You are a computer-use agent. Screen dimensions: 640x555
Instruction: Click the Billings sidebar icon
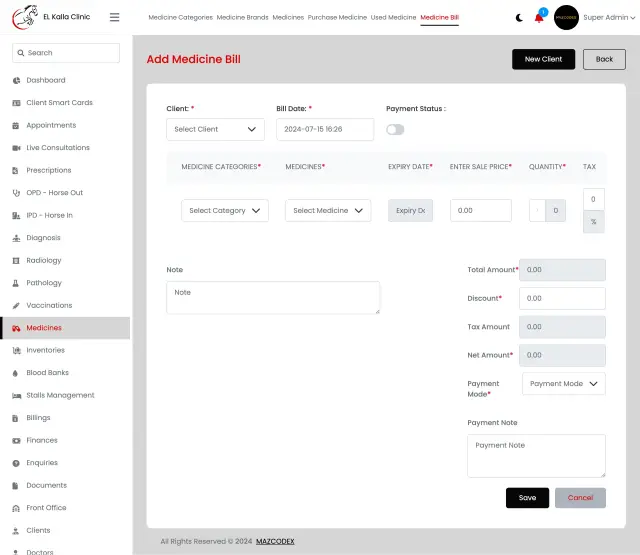[x=15, y=418]
